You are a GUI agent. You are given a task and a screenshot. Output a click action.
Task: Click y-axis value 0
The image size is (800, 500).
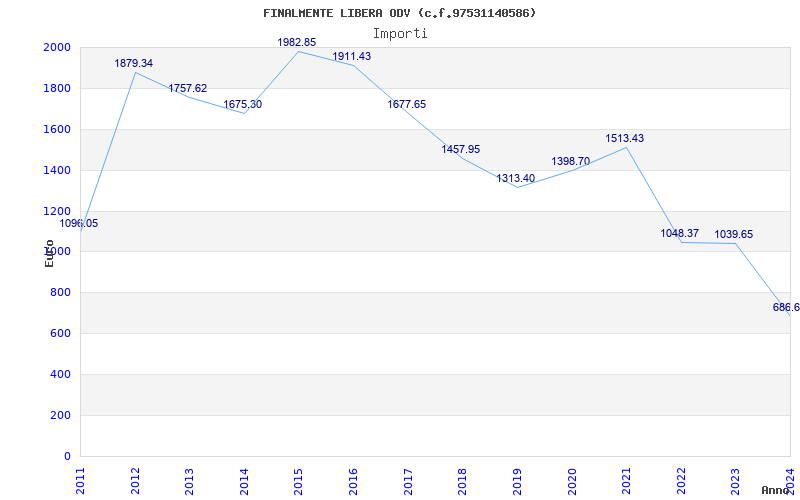(x=67, y=456)
